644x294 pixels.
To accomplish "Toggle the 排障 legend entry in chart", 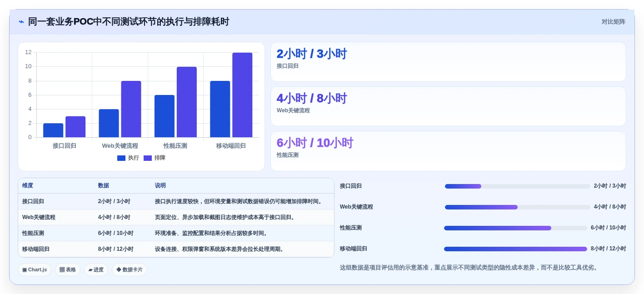I will 155,158.
